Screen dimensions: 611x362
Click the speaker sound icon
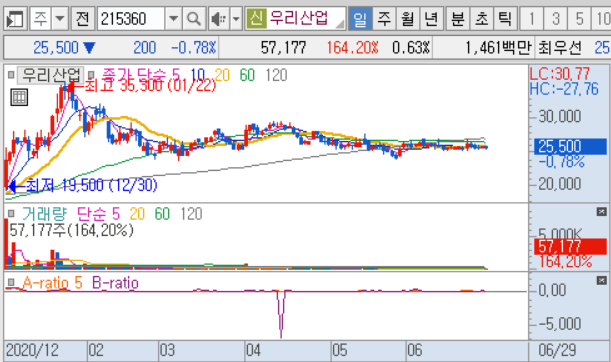click(218, 19)
